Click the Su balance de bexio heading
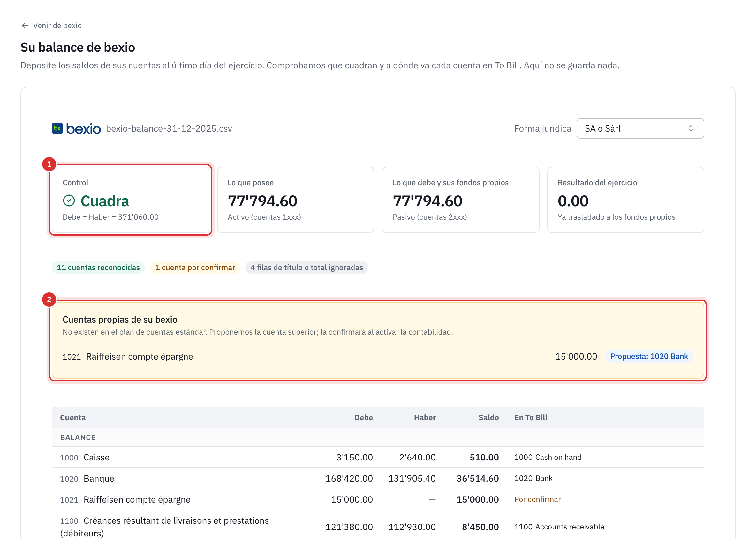 tap(78, 48)
